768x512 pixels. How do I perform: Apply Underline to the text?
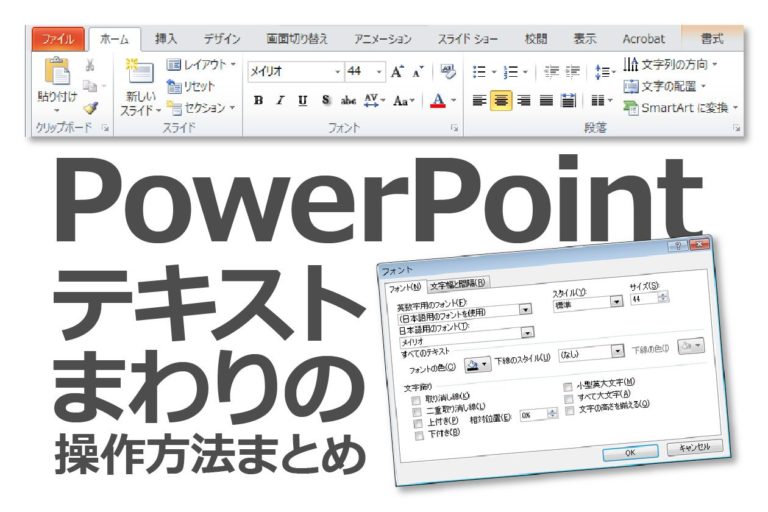pos(303,100)
